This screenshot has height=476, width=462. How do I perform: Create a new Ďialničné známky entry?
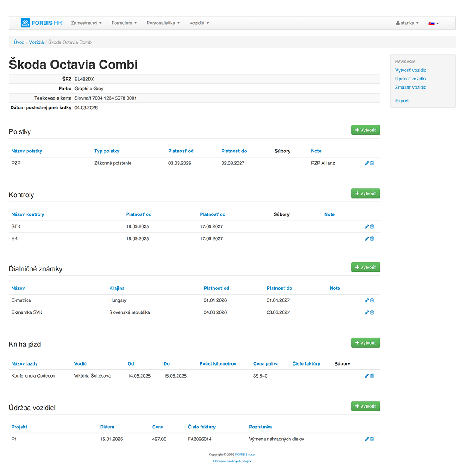(365, 268)
